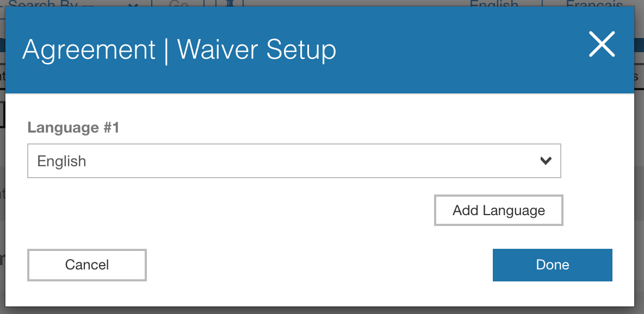The height and width of the screenshot is (314, 644).
Task: Click the pin icon beside Go
Action: click(x=230, y=3)
